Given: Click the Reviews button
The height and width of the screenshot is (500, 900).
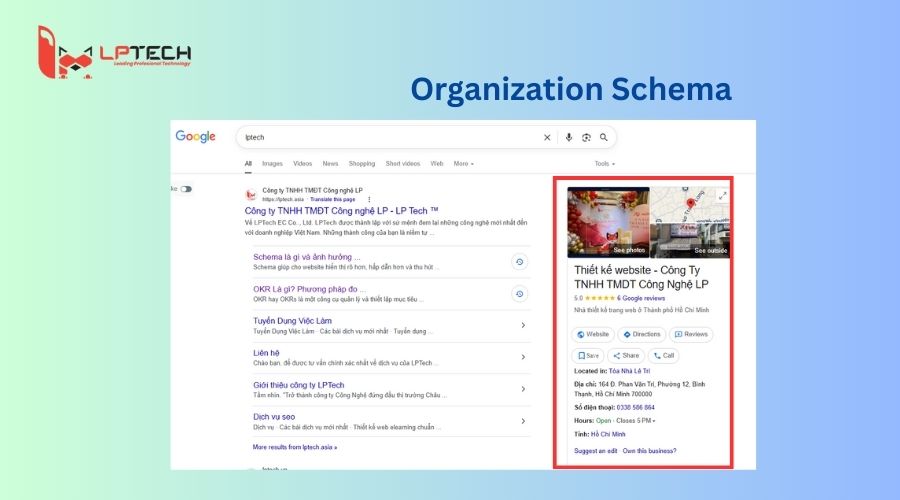Looking at the screenshot, I should [x=691, y=334].
